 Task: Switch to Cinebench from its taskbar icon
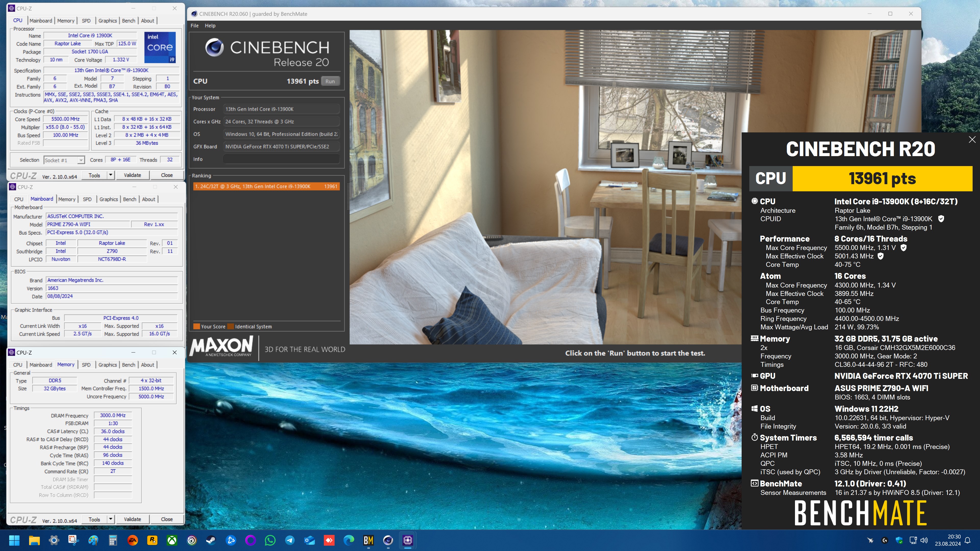pyautogui.click(x=388, y=540)
